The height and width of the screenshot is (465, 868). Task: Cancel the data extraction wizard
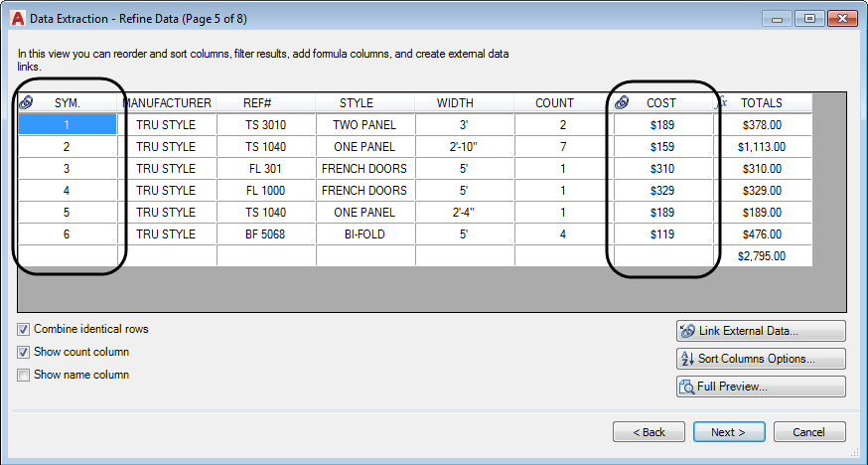click(x=809, y=432)
